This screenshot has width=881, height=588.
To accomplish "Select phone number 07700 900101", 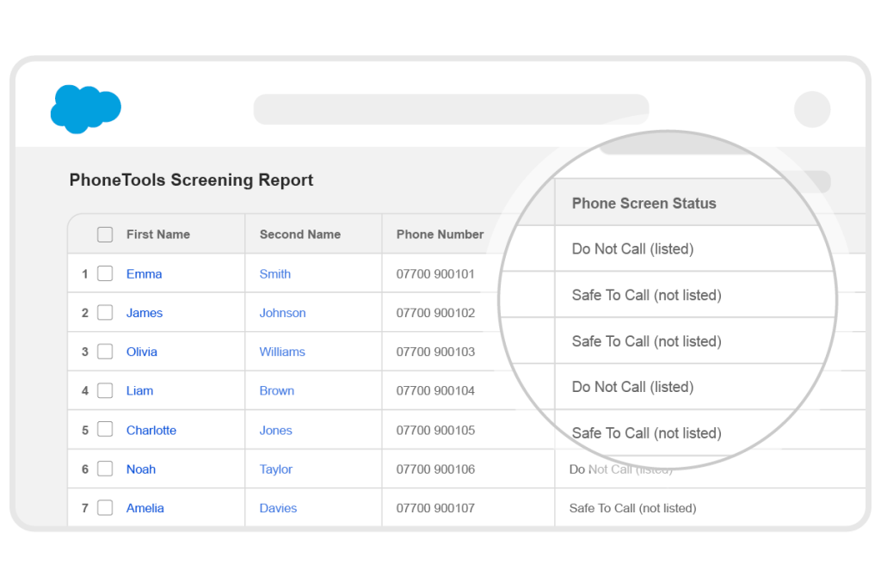I will pyautogui.click(x=435, y=274).
